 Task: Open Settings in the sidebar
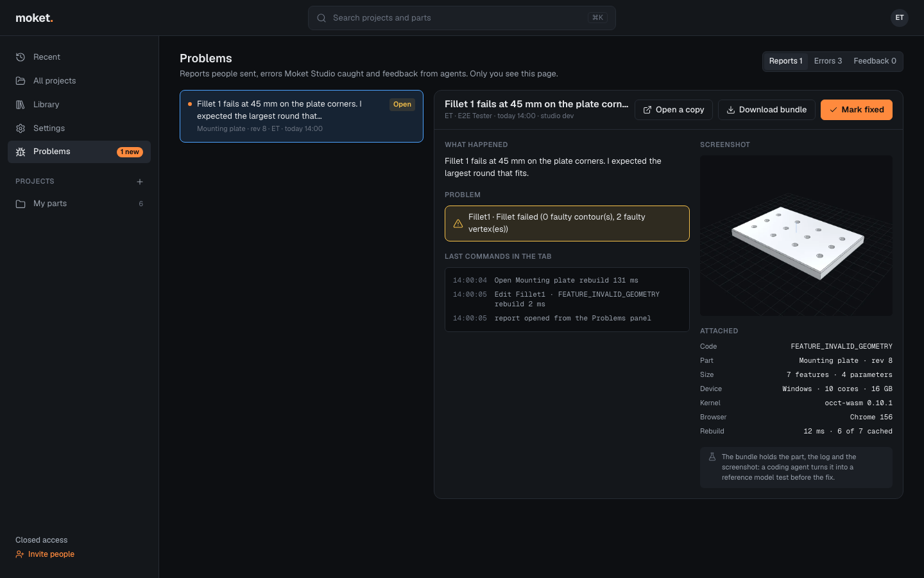coord(79,128)
